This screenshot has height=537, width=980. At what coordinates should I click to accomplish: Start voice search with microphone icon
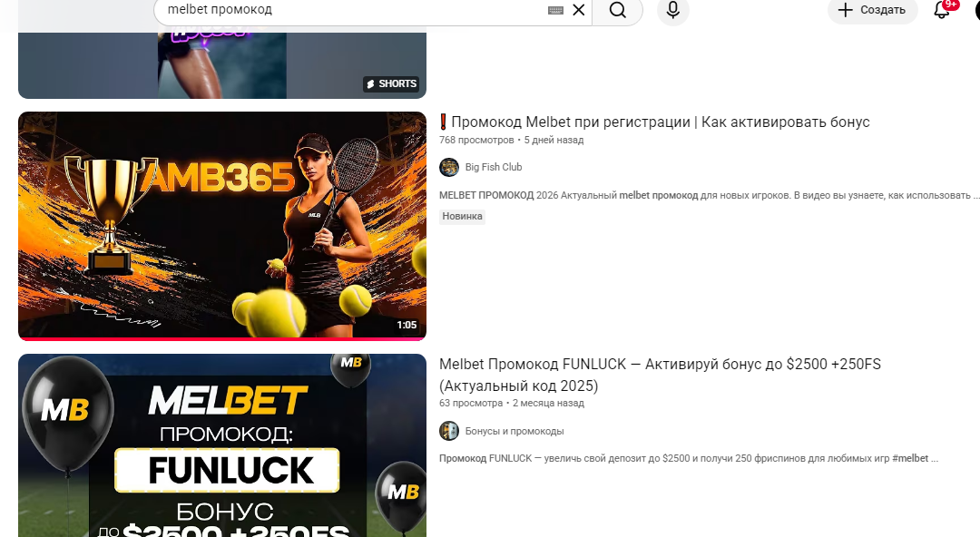[673, 10]
